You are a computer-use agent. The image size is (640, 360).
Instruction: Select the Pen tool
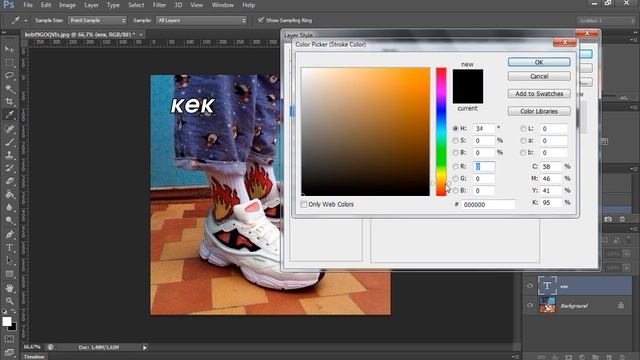(x=9, y=235)
